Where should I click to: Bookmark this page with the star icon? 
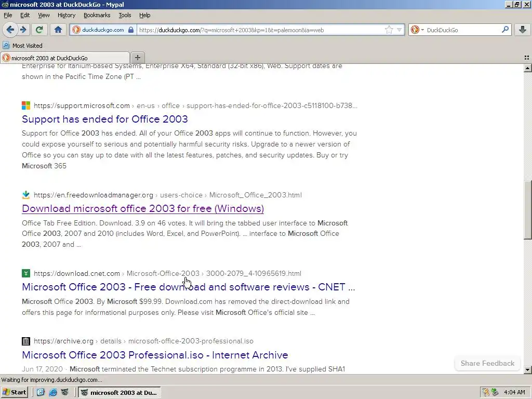tap(389, 30)
